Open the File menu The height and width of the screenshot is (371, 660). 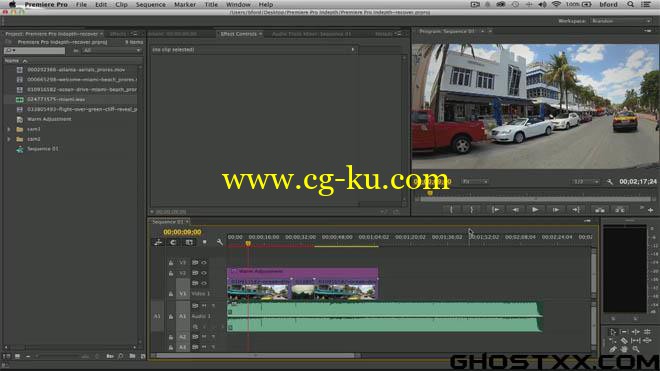[x=81, y=4]
